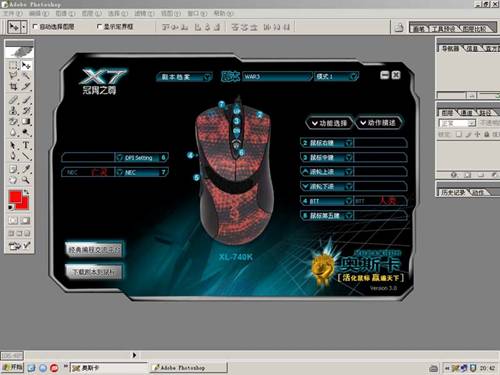Pick the red foreground color swatch
Screen dimensions: 500x375
[15, 197]
